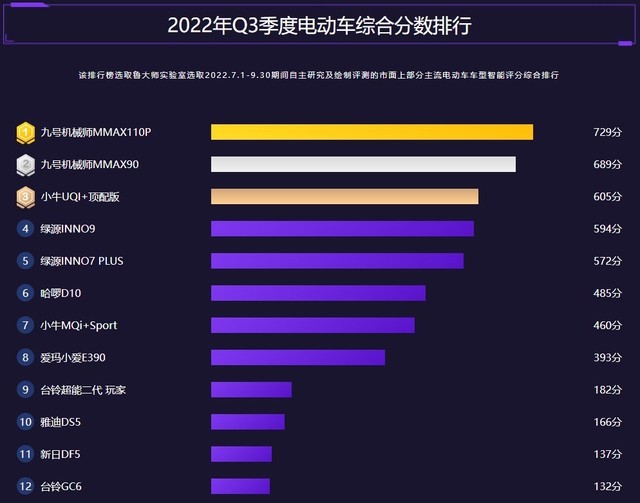Viewport: 640px width, 503px height.
Task: Click the gold rank 1 medal icon
Action: click(x=25, y=133)
